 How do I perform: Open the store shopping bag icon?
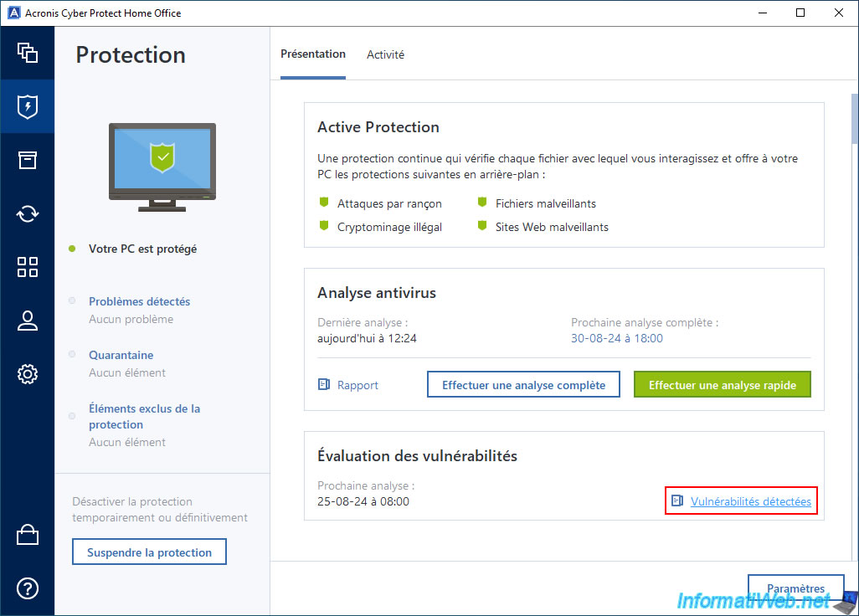pyautogui.click(x=28, y=535)
